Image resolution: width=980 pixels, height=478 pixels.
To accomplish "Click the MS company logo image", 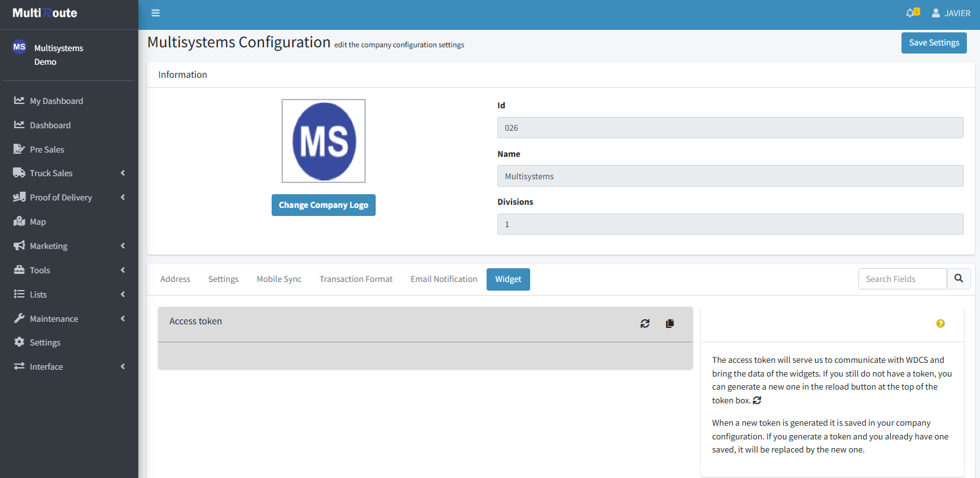I will tap(323, 141).
